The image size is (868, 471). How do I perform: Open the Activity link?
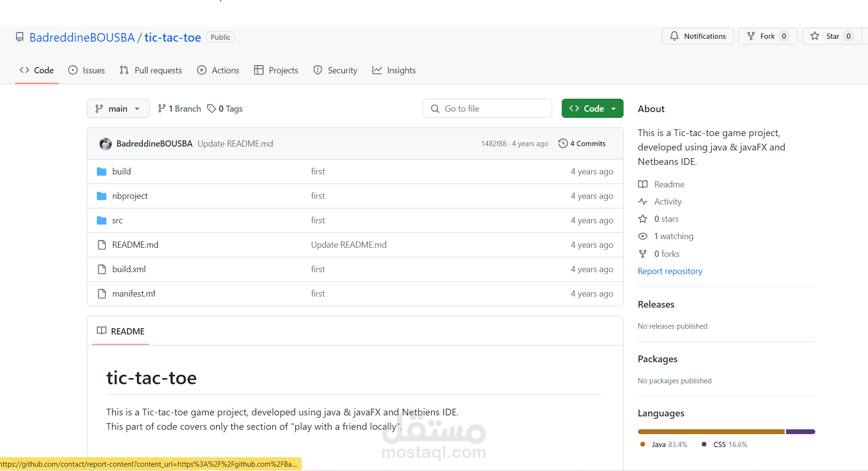point(668,202)
